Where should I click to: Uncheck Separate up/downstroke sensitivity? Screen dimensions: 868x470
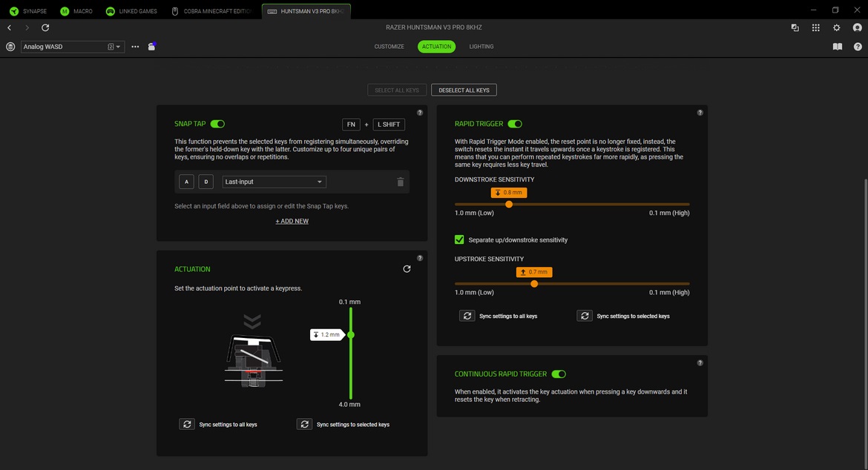tap(459, 239)
